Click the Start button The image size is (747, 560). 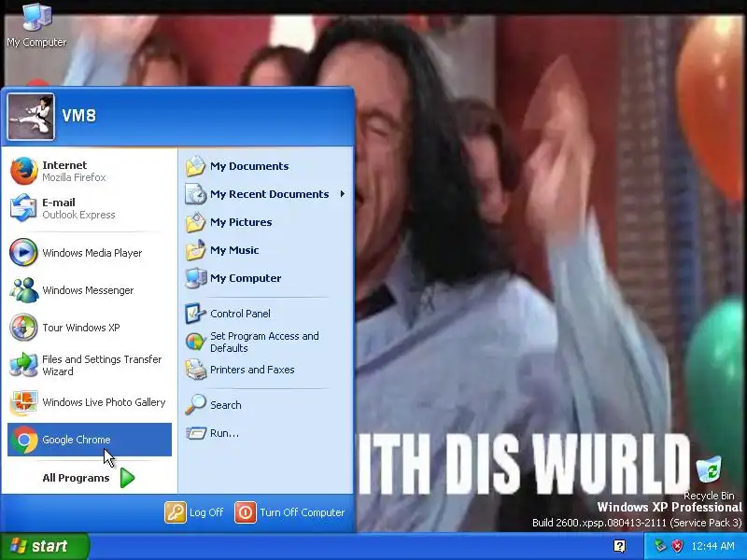point(44,546)
